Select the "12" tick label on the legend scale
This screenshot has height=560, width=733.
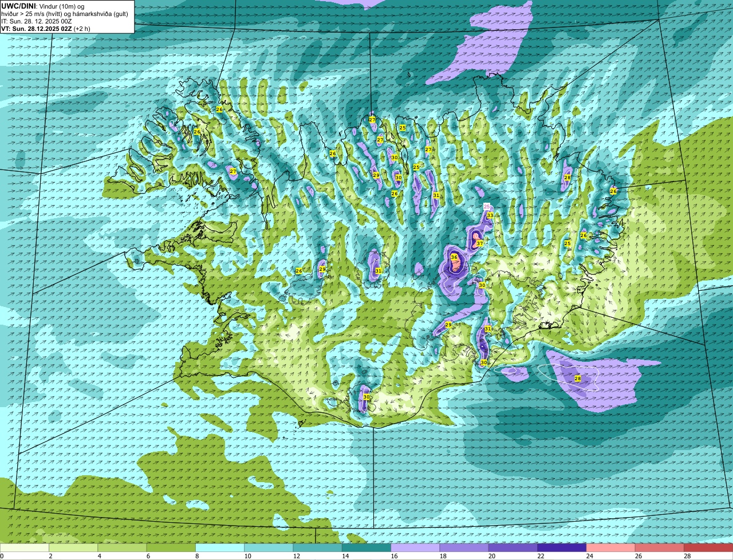coord(296,556)
